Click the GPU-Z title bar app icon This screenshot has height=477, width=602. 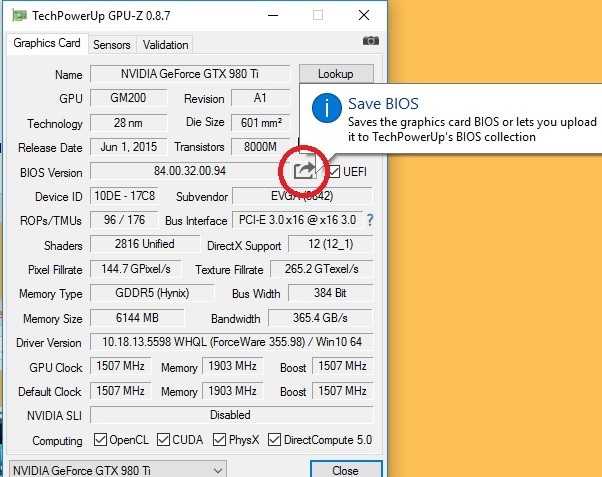(x=19, y=15)
